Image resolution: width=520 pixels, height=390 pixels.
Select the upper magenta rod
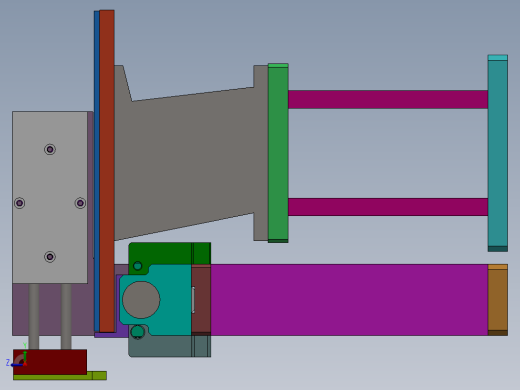[388, 99]
